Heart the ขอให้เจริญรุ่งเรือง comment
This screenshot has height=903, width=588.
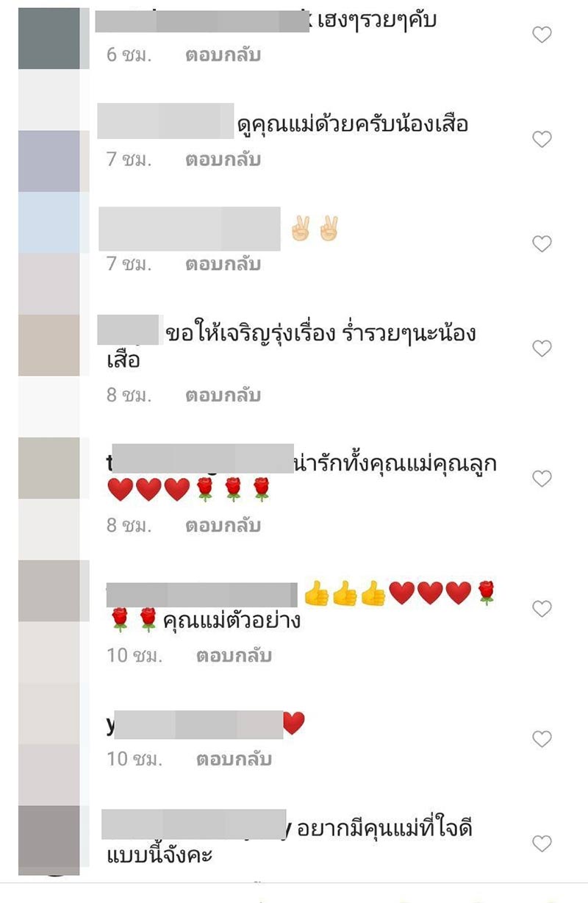coord(542,349)
